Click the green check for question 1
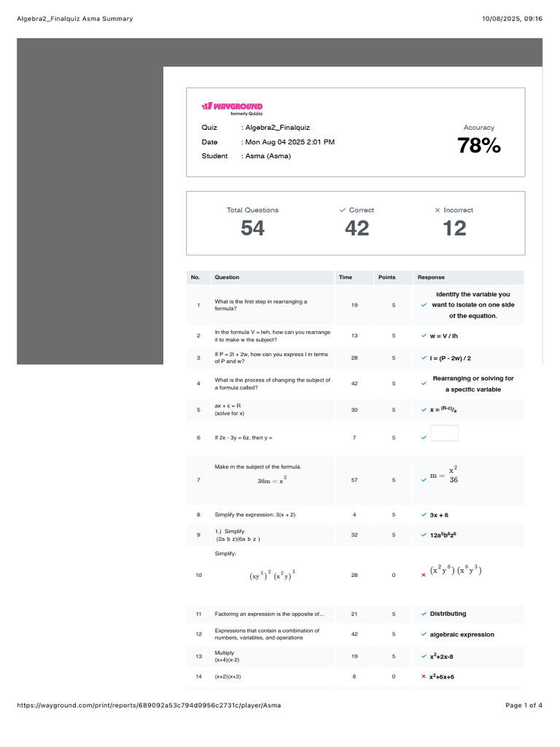Image resolution: width=560 pixels, height=747 pixels. click(x=424, y=305)
